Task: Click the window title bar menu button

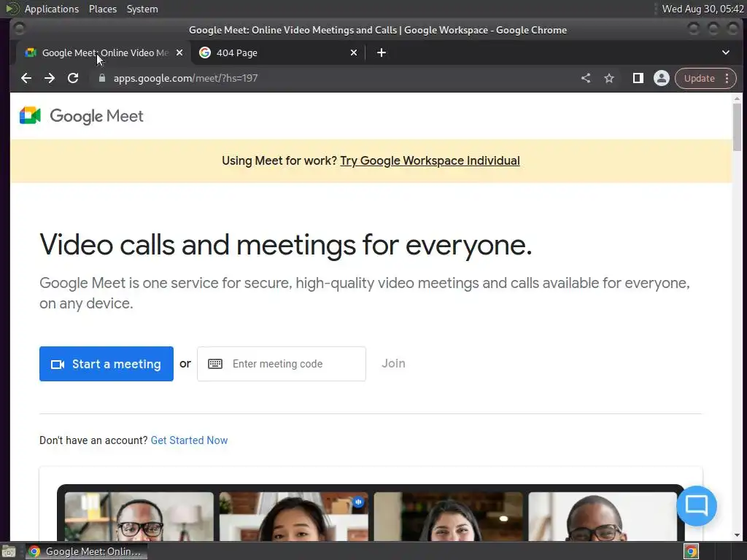Action: pyautogui.click(x=19, y=29)
